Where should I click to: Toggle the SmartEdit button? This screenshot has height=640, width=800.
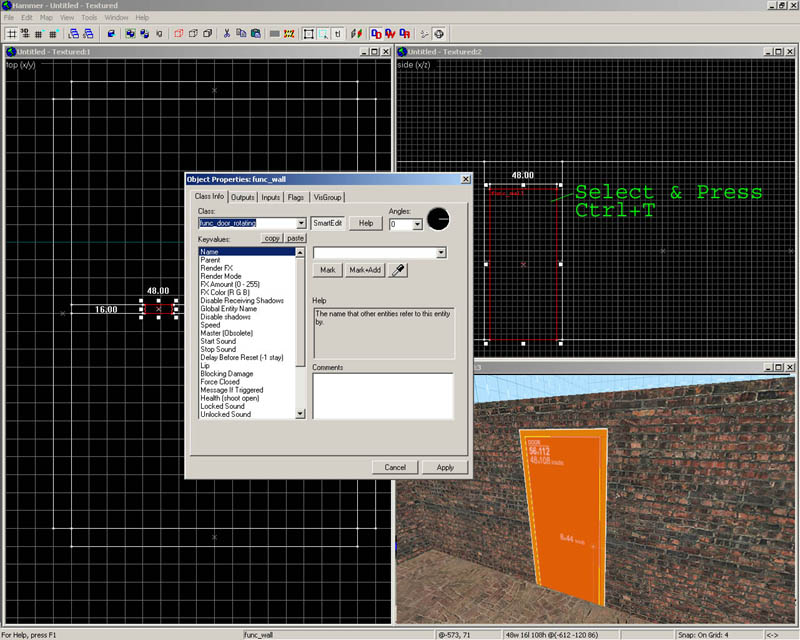327,224
